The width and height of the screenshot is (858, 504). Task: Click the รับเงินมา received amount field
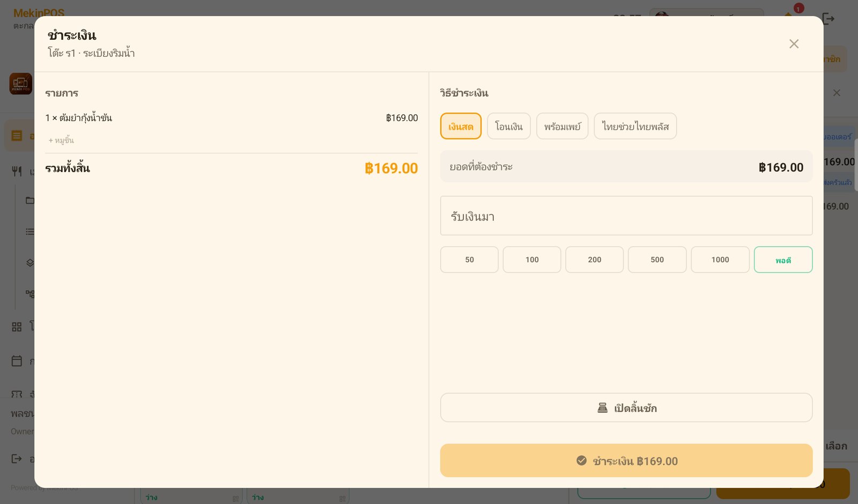click(626, 216)
